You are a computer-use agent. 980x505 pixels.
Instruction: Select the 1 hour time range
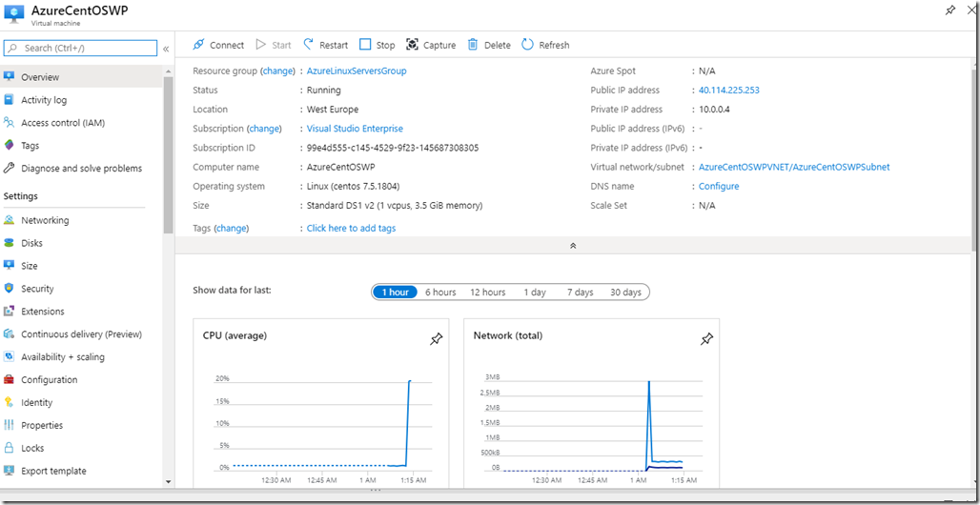click(x=395, y=292)
